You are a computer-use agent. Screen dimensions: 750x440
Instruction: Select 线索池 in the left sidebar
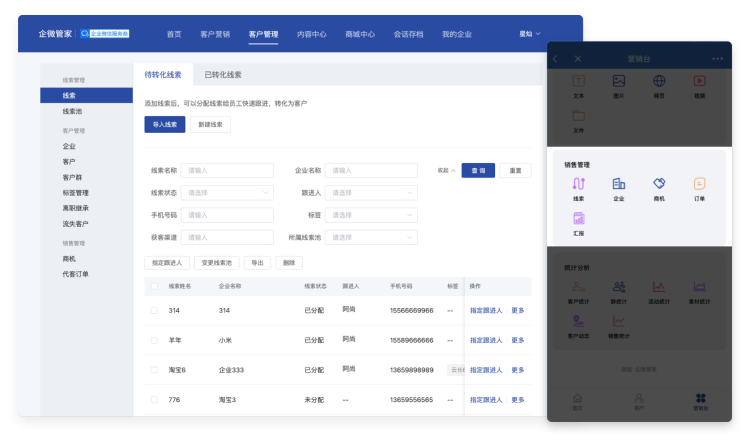73,112
